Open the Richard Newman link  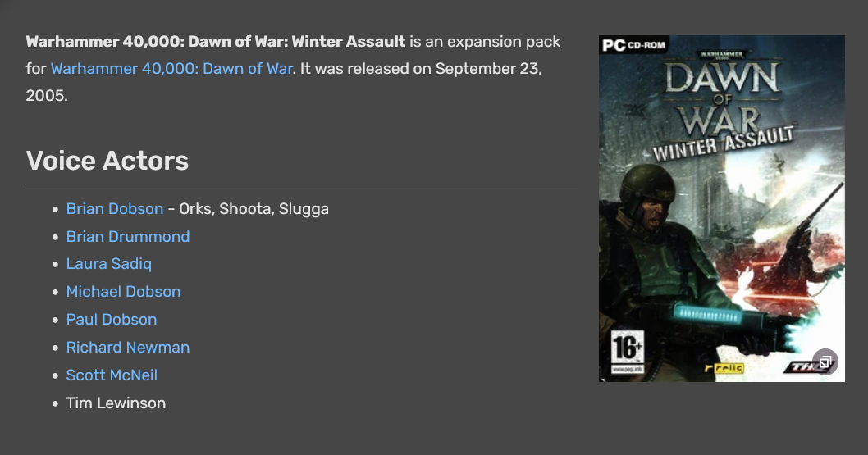click(128, 347)
